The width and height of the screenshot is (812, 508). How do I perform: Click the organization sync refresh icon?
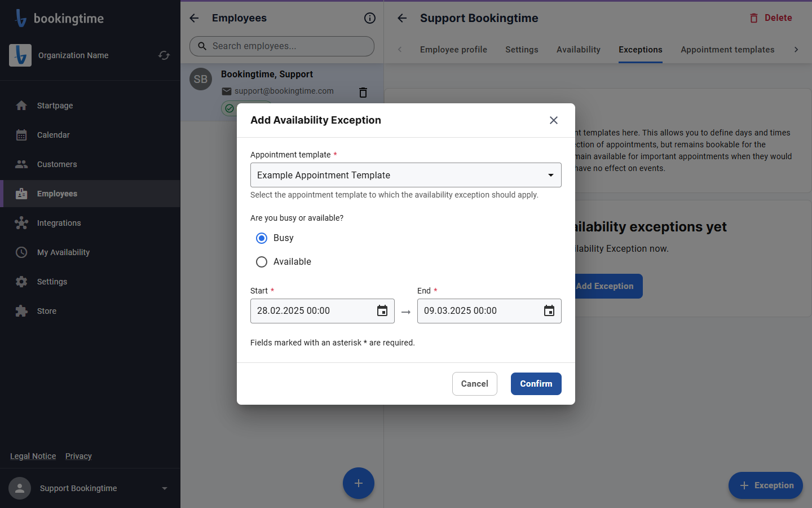pos(164,55)
